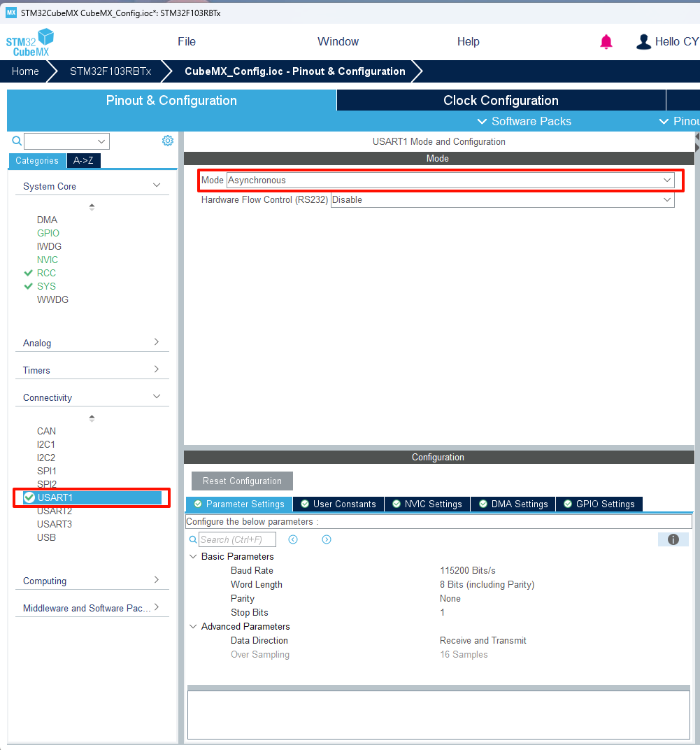Open the Mode dropdown set to Asynchronous

click(450, 180)
